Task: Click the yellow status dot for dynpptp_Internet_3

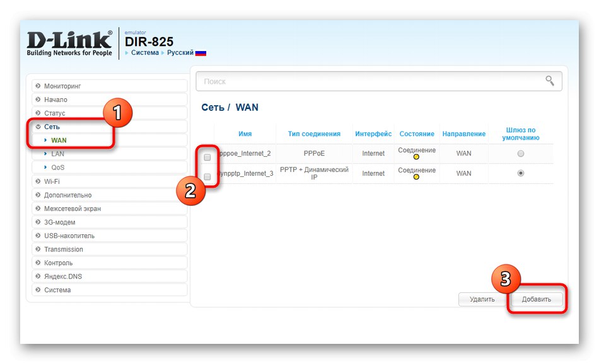Action: pyautogui.click(x=416, y=177)
